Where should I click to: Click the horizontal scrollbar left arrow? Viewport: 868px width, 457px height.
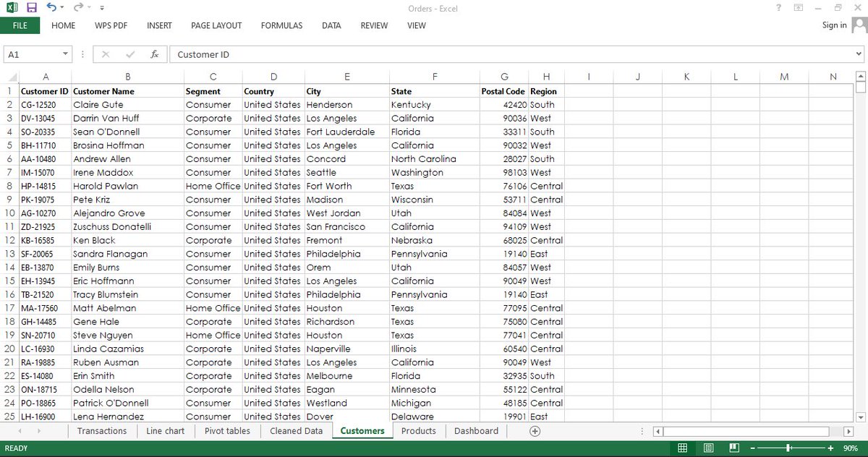coord(658,431)
